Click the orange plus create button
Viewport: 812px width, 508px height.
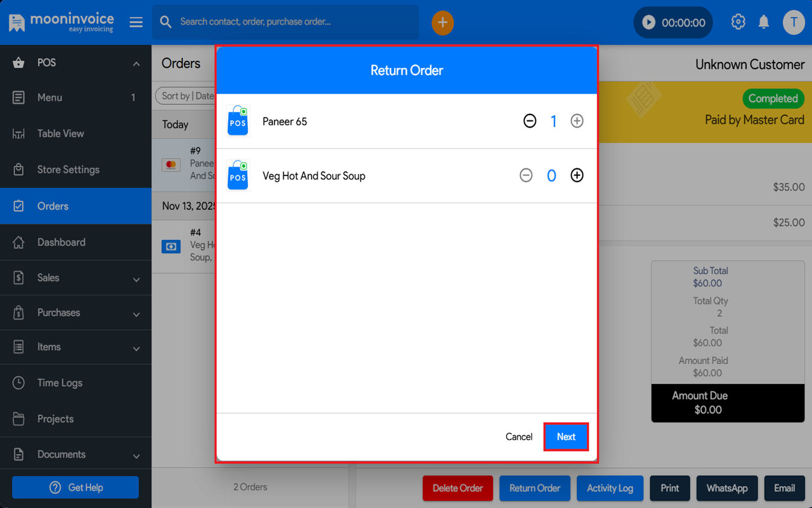tap(443, 23)
